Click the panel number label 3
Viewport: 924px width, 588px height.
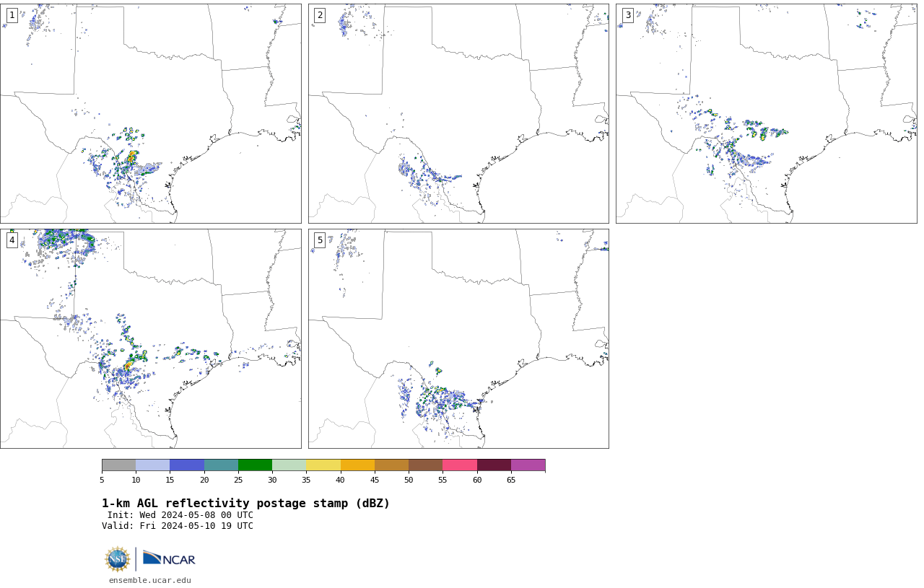(627, 15)
